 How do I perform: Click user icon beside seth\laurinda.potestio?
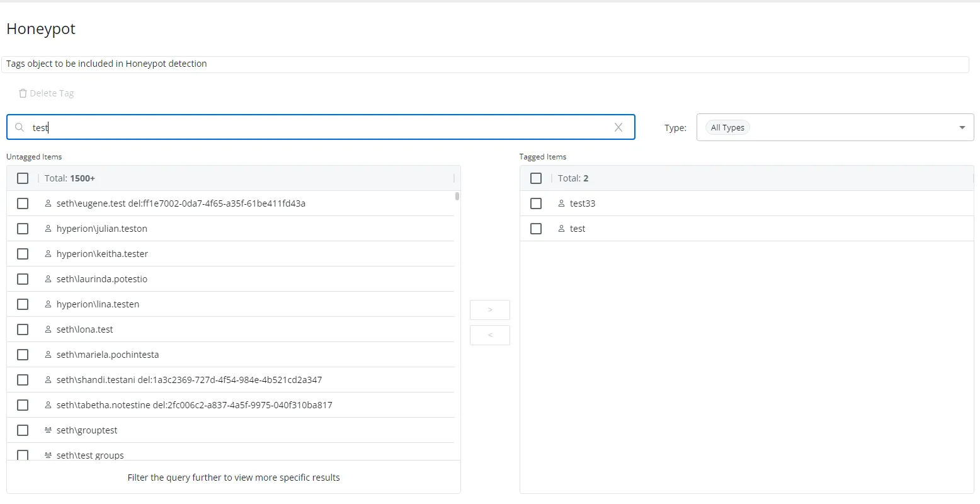click(48, 279)
